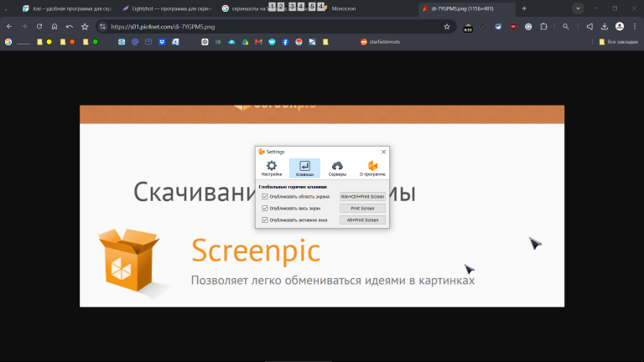This screenshot has width=644, height=362.
Task: Open the green circle bookmark
Action: click(96, 42)
